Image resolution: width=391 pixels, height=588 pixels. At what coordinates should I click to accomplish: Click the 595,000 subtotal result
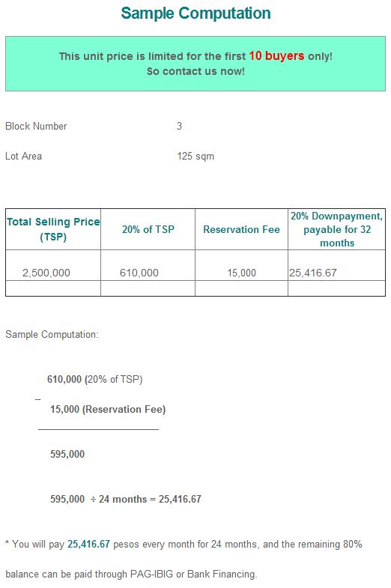pos(67,454)
